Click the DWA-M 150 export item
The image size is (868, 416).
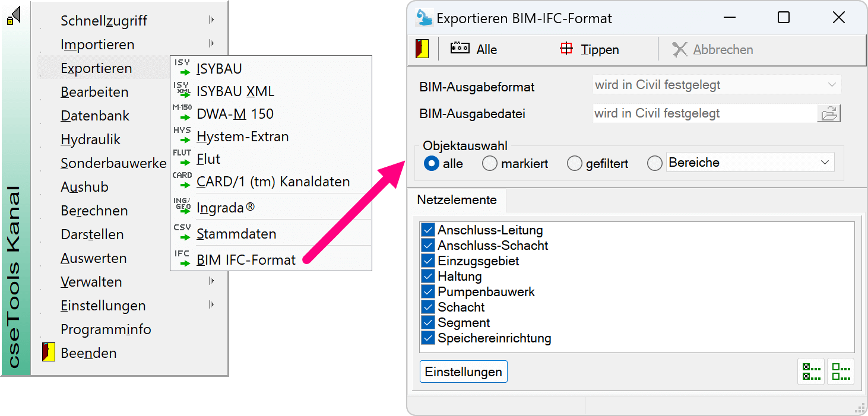point(235,114)
